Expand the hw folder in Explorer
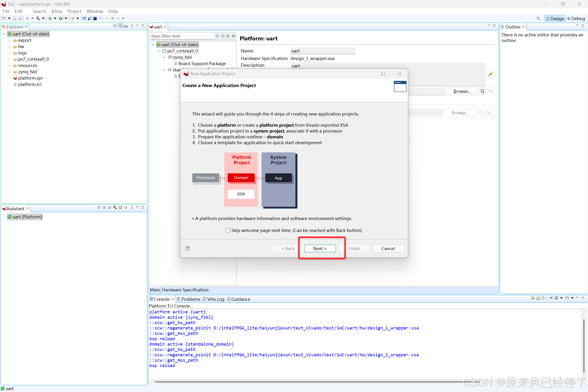The width and height of the screenshot is (588, 392). 10,47
